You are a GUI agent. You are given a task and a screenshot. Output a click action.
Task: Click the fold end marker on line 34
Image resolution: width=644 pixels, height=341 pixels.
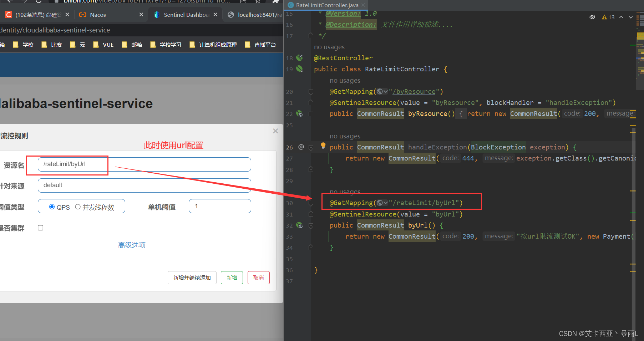click(311, 248)
